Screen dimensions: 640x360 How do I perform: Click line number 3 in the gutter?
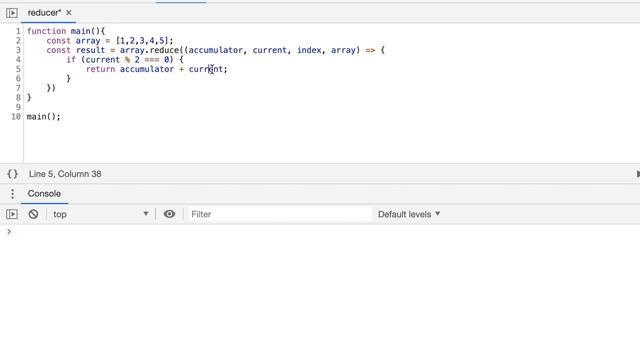[18, 50]
